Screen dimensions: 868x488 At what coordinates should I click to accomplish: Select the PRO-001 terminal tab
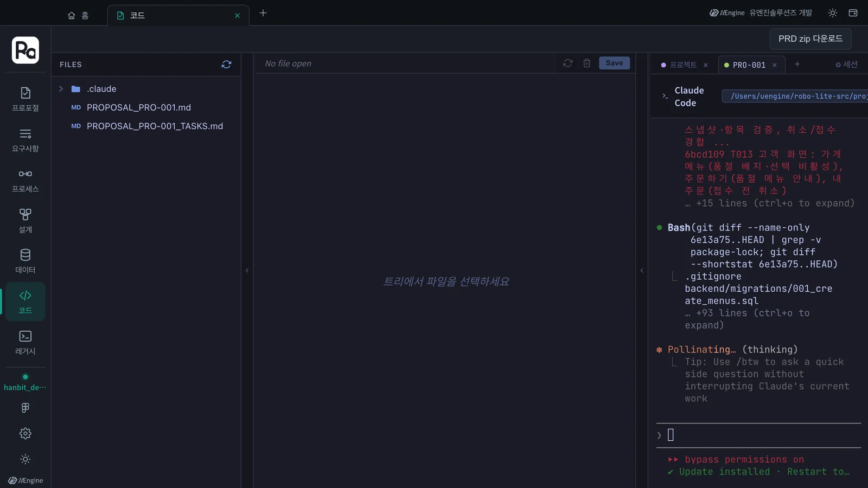point(749,65)
